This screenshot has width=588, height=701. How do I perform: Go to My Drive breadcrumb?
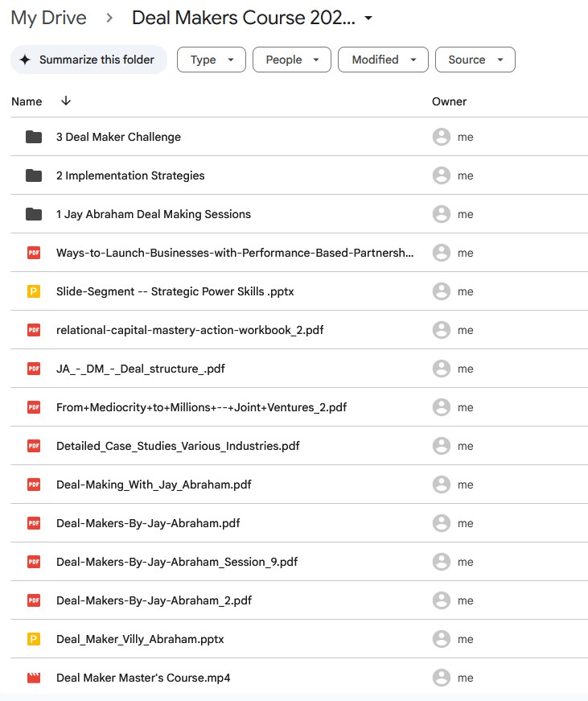(x=48, y=19)
